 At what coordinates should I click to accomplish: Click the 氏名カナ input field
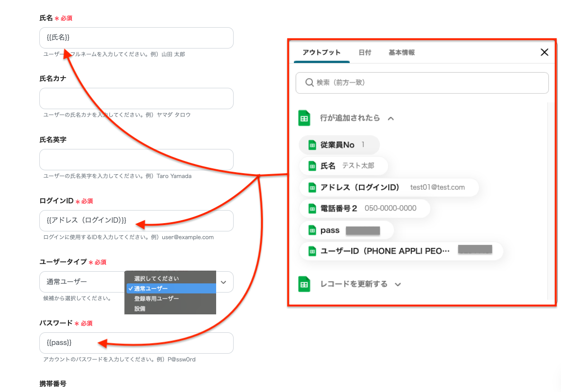point(136,98)
